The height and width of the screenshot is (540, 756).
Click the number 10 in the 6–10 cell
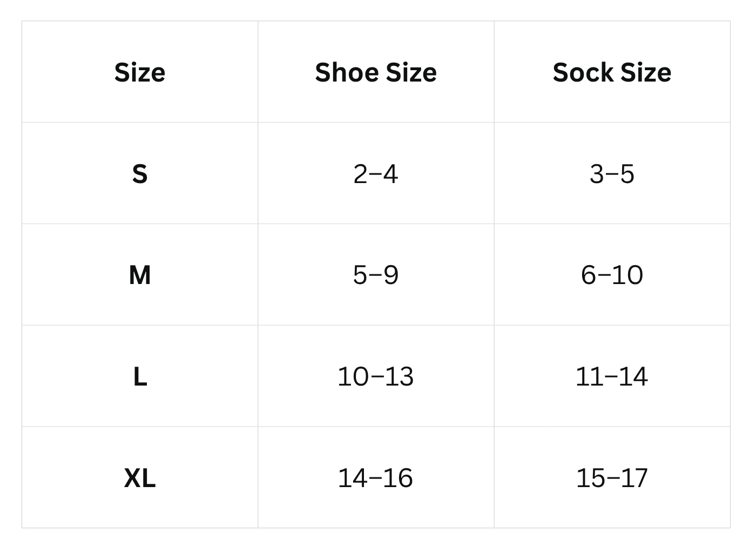click(627, 275)
